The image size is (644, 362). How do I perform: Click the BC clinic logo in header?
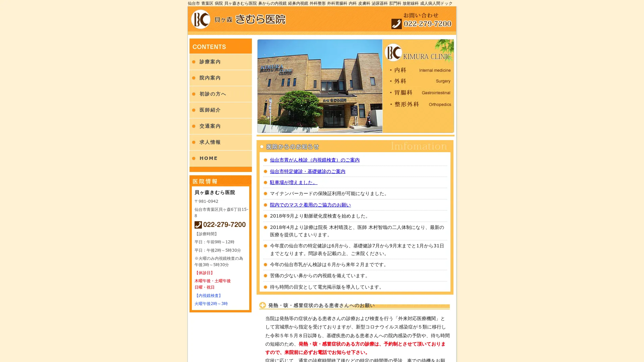click(201, 19)
